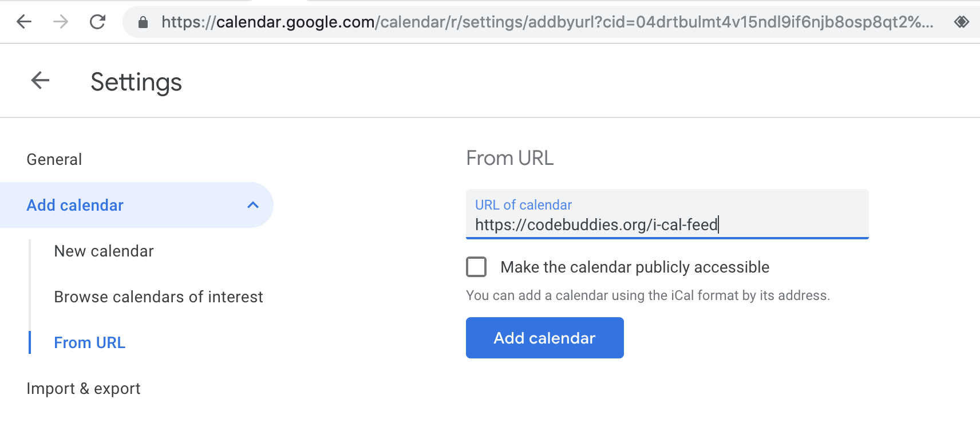This screenshot has width=980, height=434.
Task: Go back using the arrow beside Settings
Action: click(40, 81)
